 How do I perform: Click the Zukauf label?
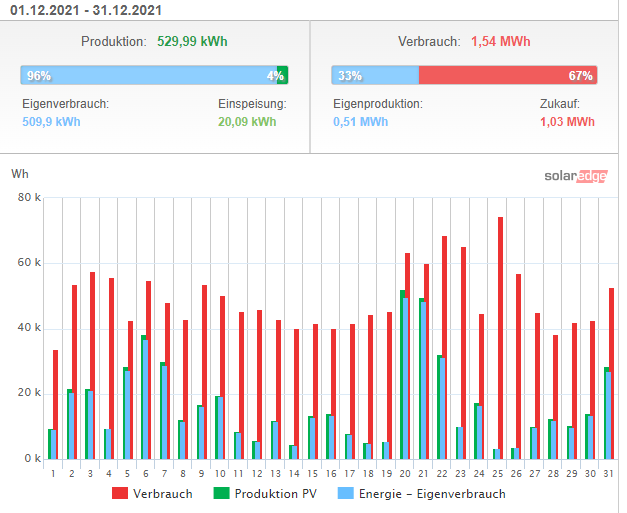pos(560,104)
